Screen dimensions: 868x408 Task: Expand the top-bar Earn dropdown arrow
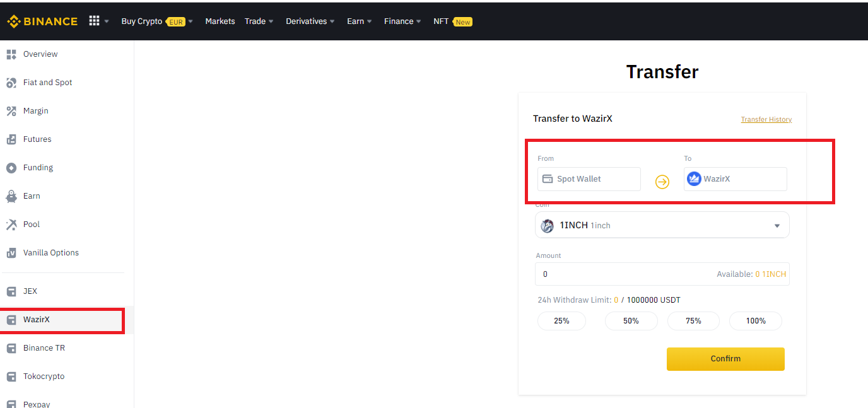pyautogui.click(x=370, y=21)
